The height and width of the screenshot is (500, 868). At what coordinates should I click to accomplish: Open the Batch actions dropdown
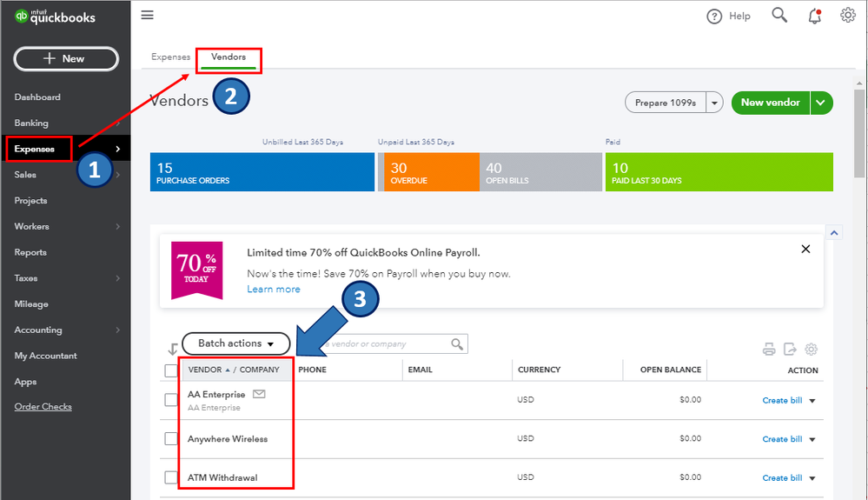(x=235, y=343)
